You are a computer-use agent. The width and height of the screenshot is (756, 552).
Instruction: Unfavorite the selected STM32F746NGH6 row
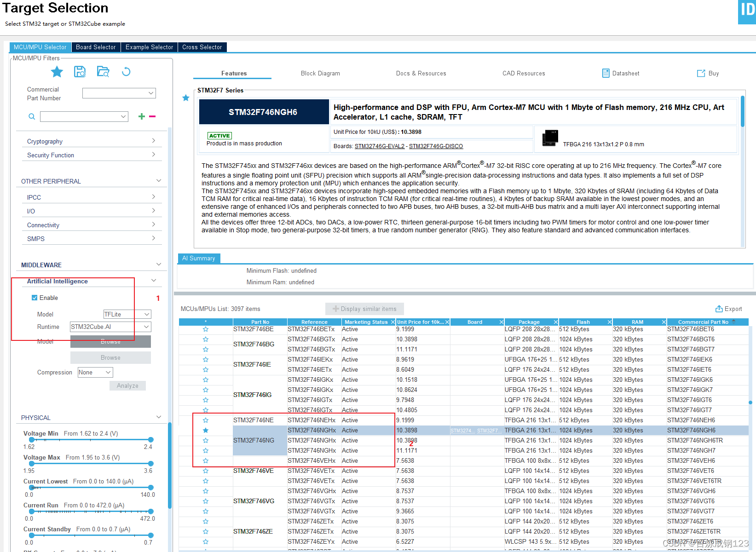point(206,431)
